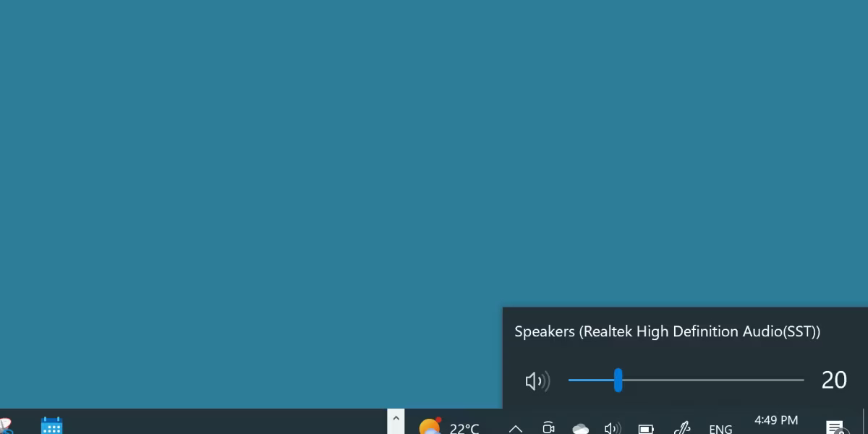
Task: Click the Show desktop strip at taskbar edge
Action: point(865,422)
